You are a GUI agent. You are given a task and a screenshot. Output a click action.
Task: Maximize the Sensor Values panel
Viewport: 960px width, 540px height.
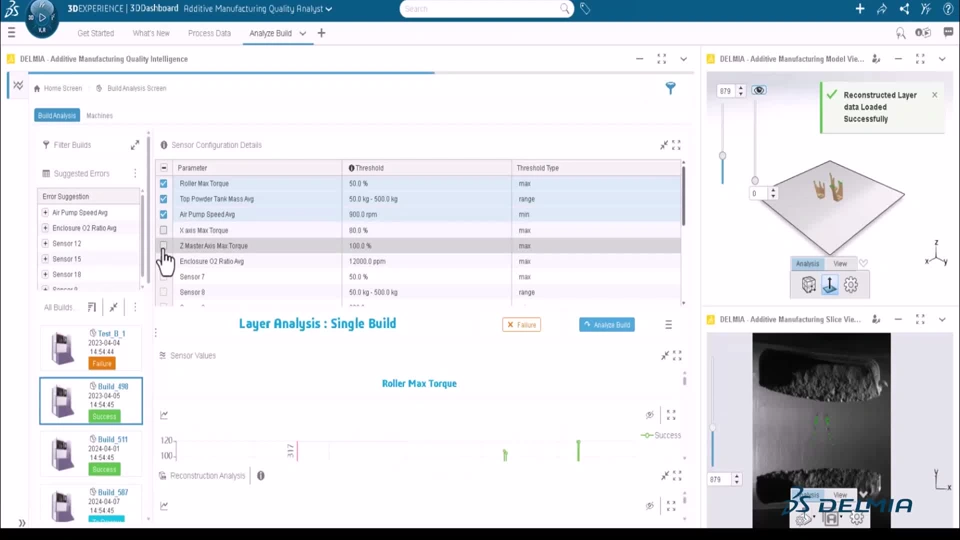677,355
